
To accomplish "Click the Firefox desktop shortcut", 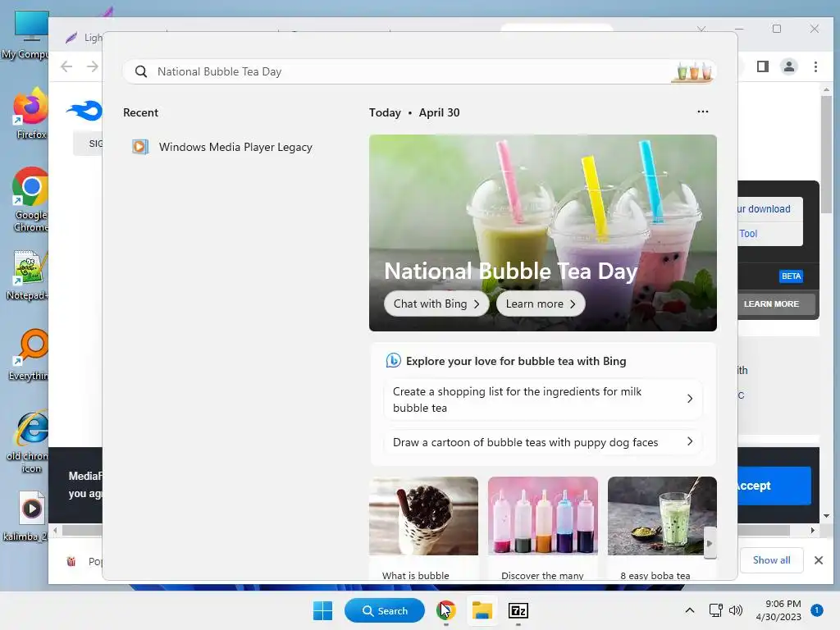I will pyautogui.click(x=30, y=115).
